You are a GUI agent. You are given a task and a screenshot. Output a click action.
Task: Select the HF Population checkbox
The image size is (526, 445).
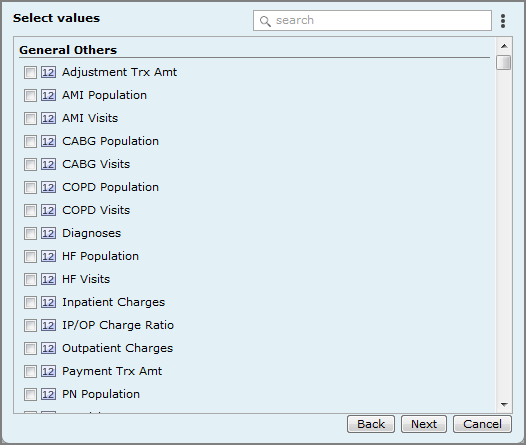click(30, 257)
